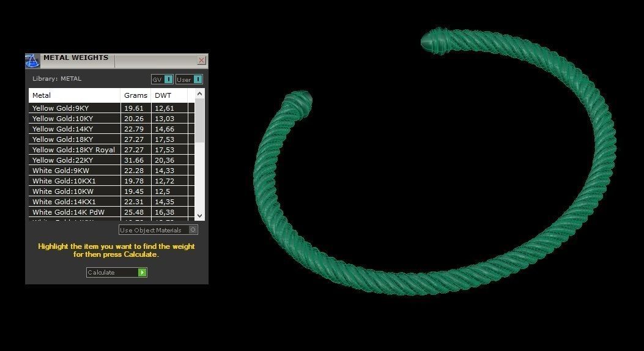Click the Grams column header

tap(136, 95)
